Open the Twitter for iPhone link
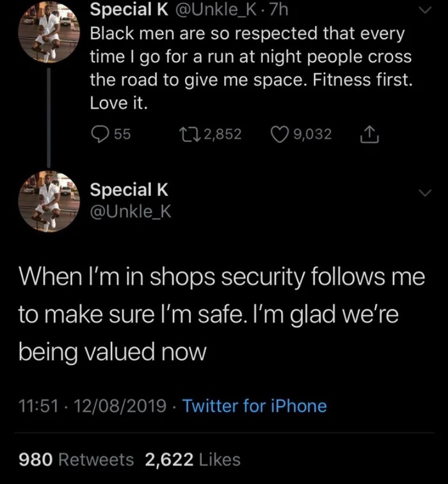 (x=255, y=406)
